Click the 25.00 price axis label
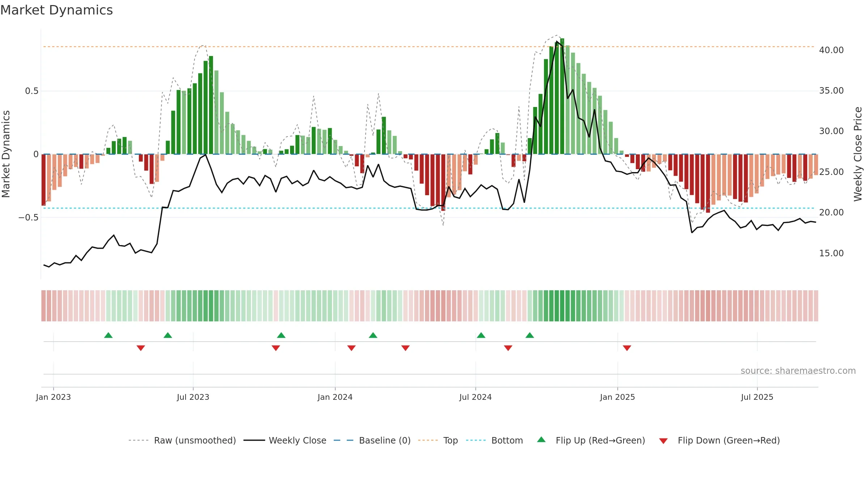 click(x=831, y=172)
